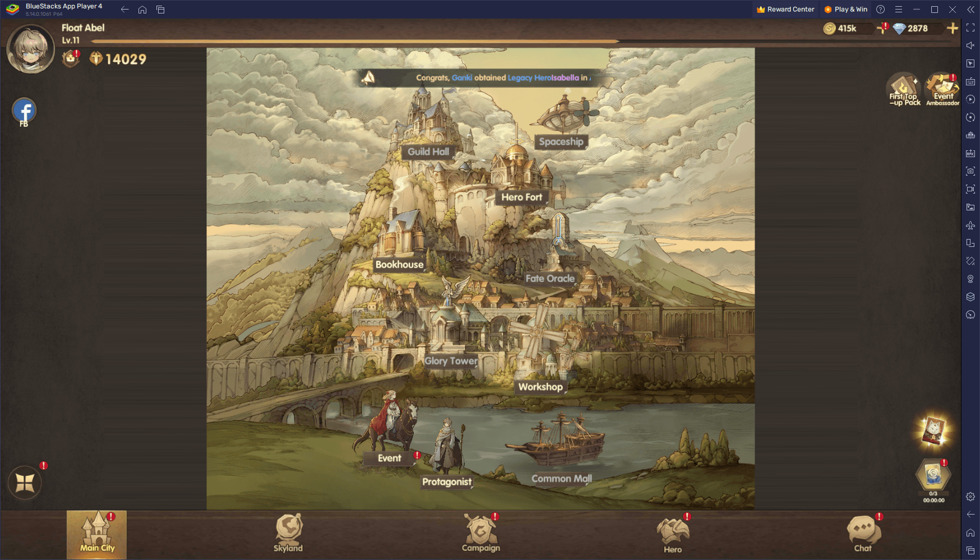Open the glowing card icon above the scroll
The height and width of the screenshot is (560, 980).
pos(933,432)
